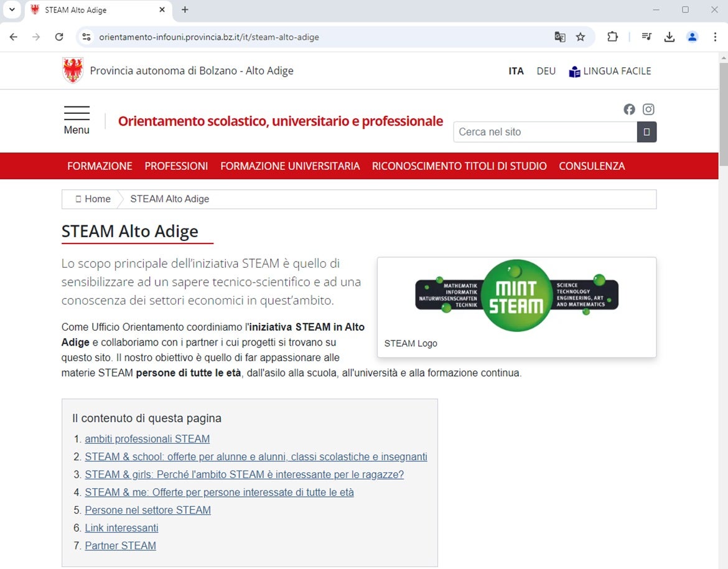
Task: Select FORMAZIONE in the red navigation bar
Action: [x=100, y=166]
